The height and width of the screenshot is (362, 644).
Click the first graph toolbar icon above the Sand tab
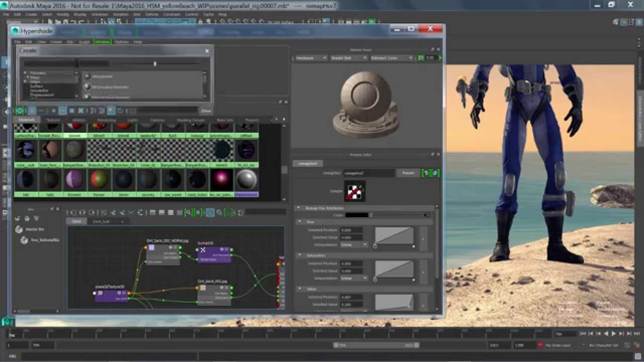pos(73,212)
